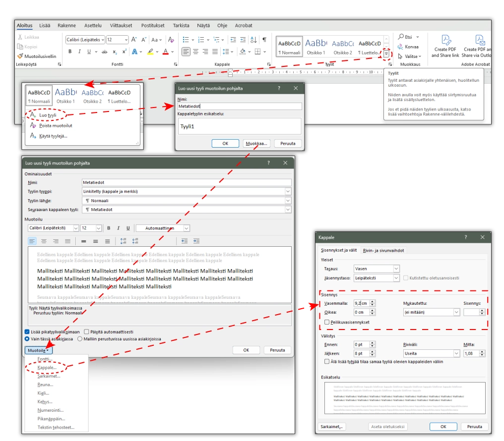The image size is (504, 441).
Task: Open Seuraavan kappaleen tyyli dropdown
Action: [x=288, y=210]
